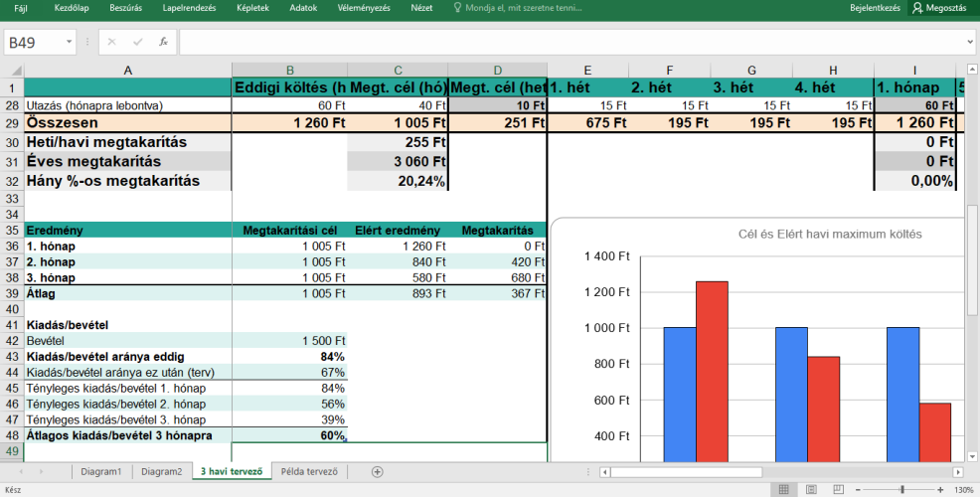Viewport: 980px width, 497px height.
Task: Open the Képletek ribbon tab
Action: point(252,8)
